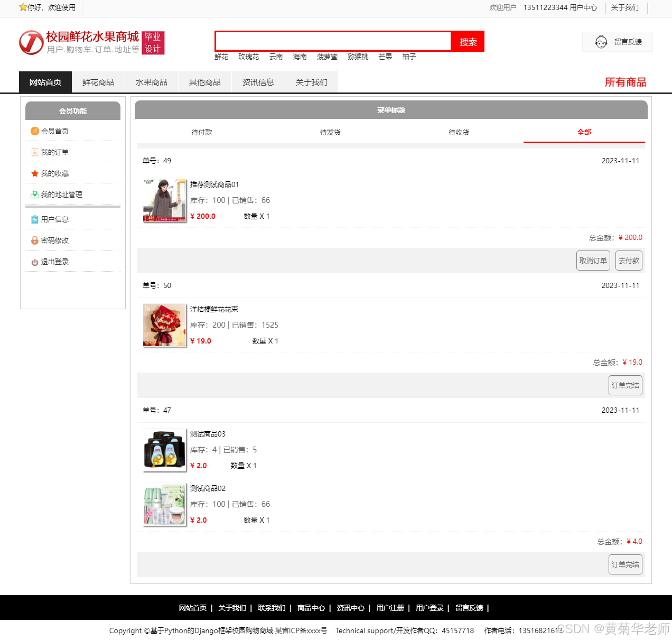Click the 洋桔梗鲜花花束 product title

pos(214,309)
